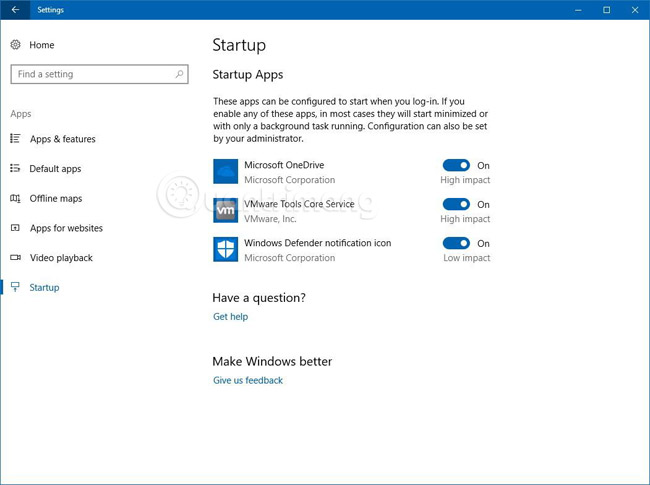Click the Video playback camera icon
Image resolution: width=650 pixels, height=485 pixels.
[x=15, y=257]
